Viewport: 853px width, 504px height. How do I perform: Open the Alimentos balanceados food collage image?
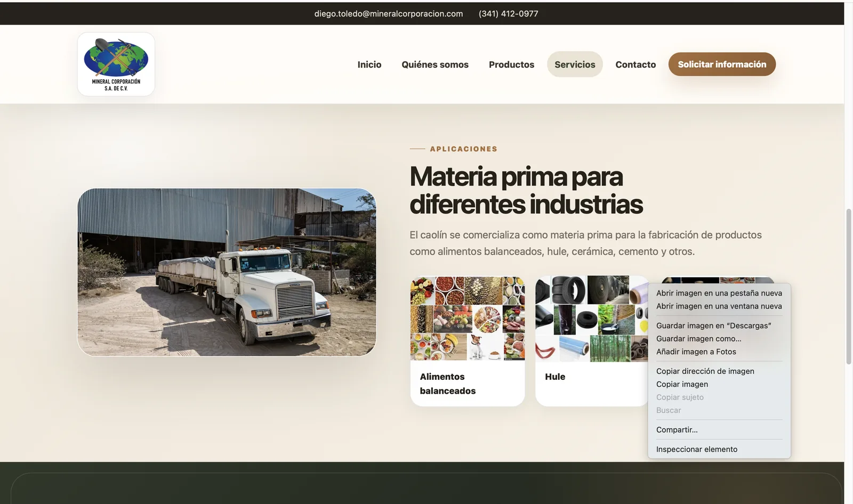(x=468, y=319)
